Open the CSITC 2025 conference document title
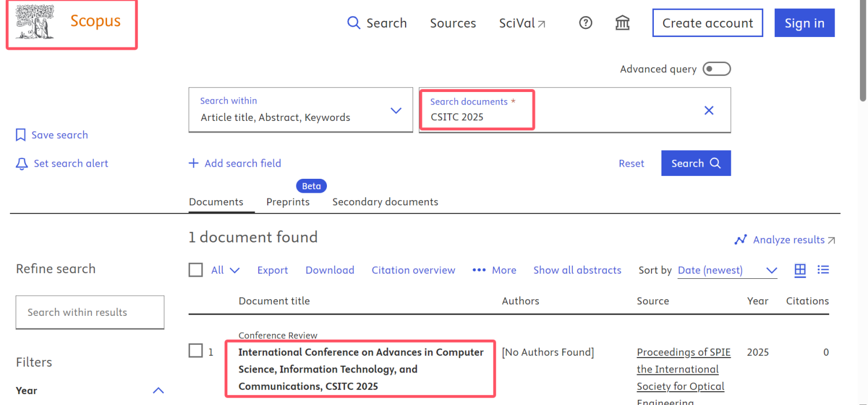This screenshot has width=868, height=405. coord(361,369)
